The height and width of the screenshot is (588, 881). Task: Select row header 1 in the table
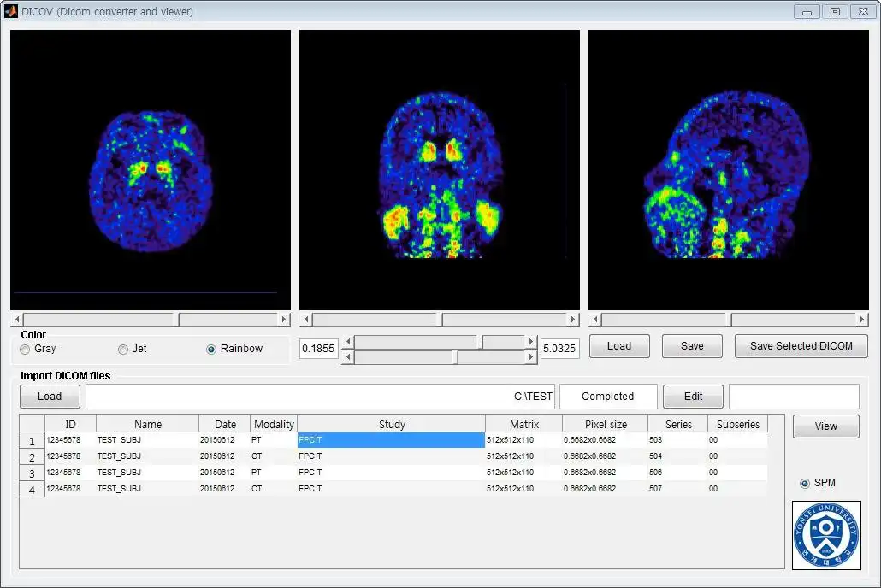(x=32, y=441)
